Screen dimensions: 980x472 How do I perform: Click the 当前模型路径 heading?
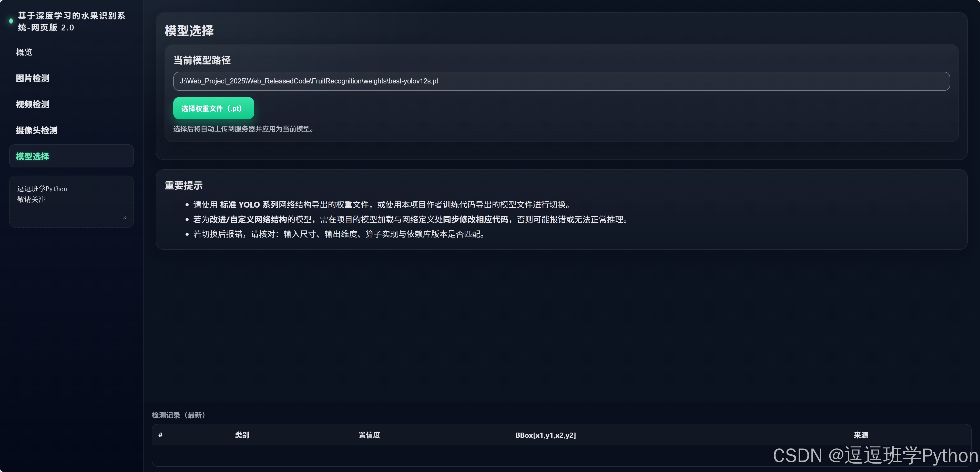[202, 60]
